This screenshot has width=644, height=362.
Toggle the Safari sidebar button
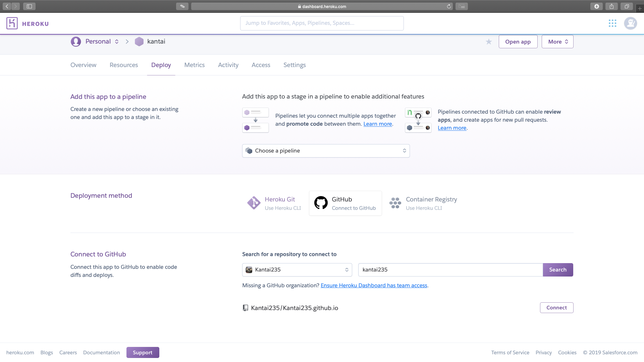[x=29, y=6]
